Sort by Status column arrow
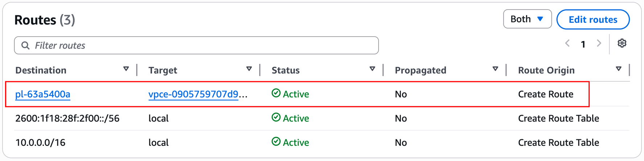 point(372,69)
